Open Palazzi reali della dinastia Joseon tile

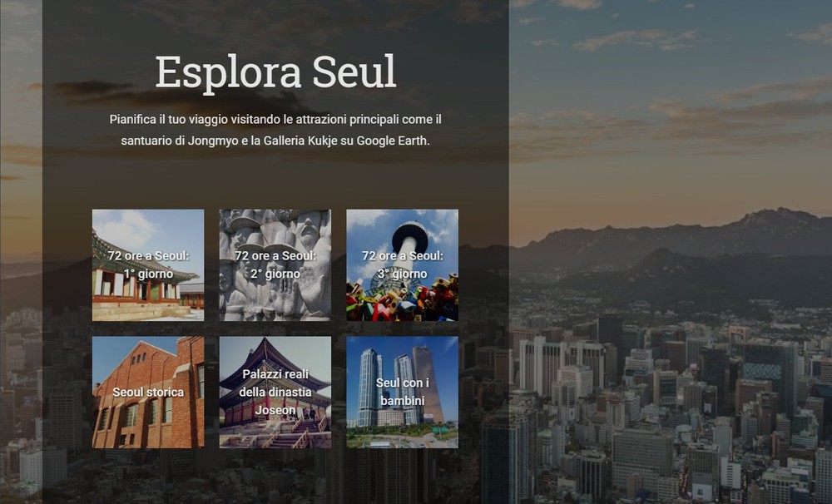(275, 392)
